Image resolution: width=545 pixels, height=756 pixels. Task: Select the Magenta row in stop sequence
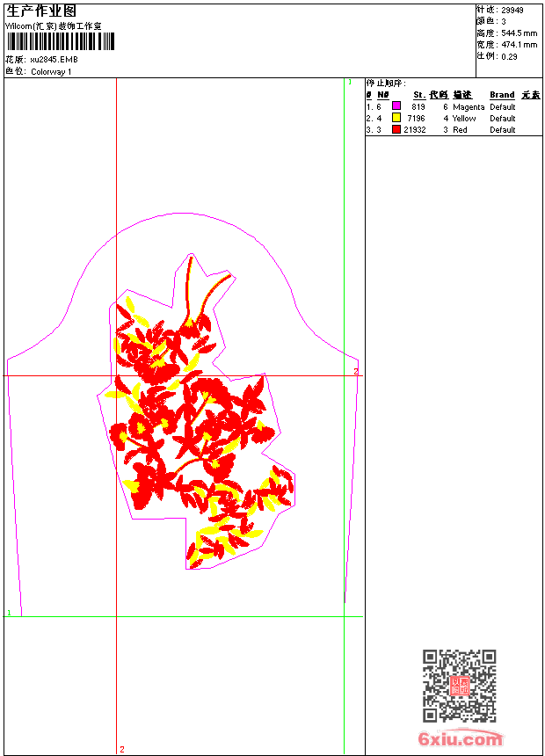454,106
